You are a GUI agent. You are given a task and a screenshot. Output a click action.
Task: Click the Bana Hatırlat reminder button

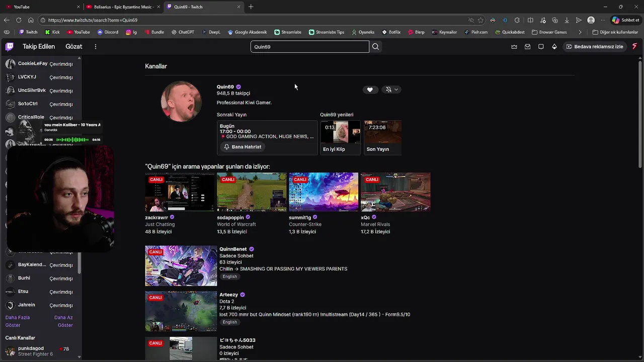click(x=243, y=147)
